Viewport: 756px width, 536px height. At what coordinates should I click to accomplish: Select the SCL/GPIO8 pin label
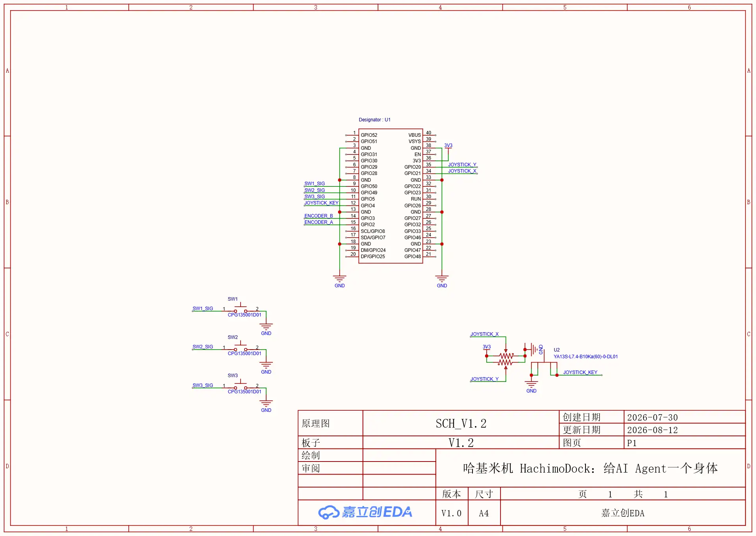pos(373,231)
